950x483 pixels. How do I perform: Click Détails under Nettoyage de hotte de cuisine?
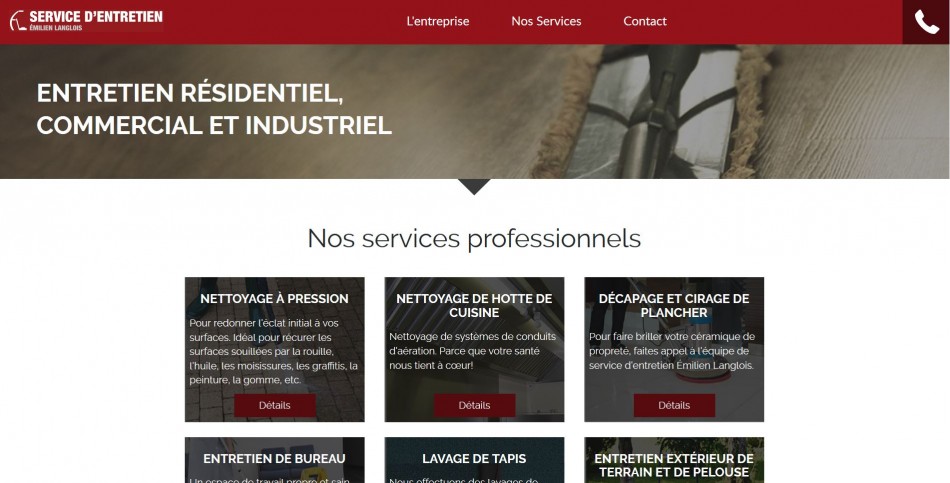pyautogui.click(x=474, y=405)
